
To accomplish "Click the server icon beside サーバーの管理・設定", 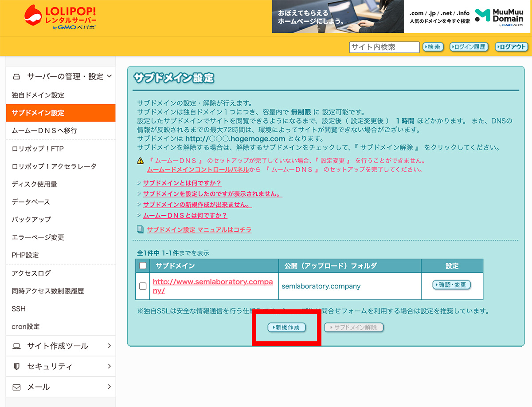I will click(16, 77).
